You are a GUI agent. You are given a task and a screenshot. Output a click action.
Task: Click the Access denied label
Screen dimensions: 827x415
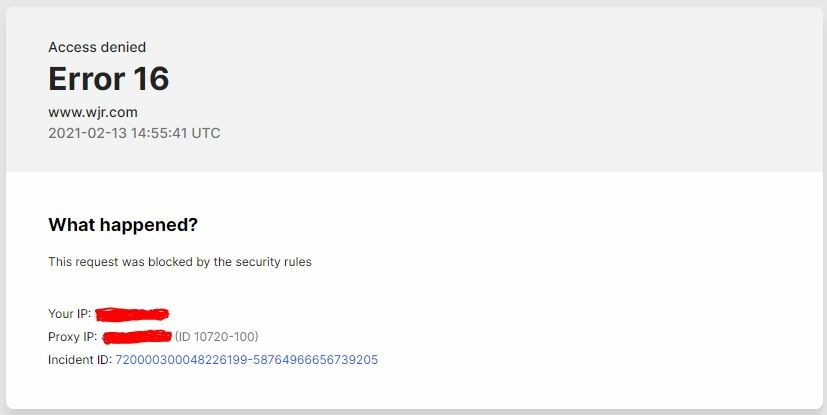point(97,47)
